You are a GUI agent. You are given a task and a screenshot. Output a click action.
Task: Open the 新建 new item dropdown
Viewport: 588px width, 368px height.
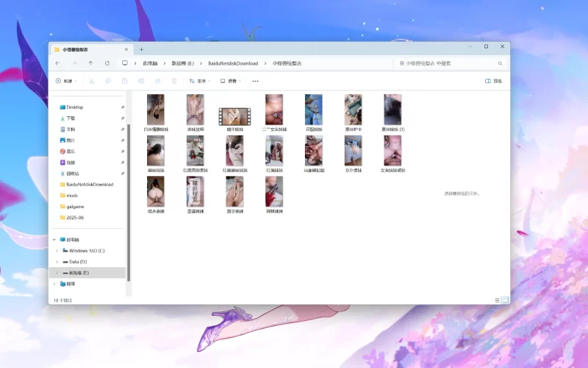[x=66, y=81]
